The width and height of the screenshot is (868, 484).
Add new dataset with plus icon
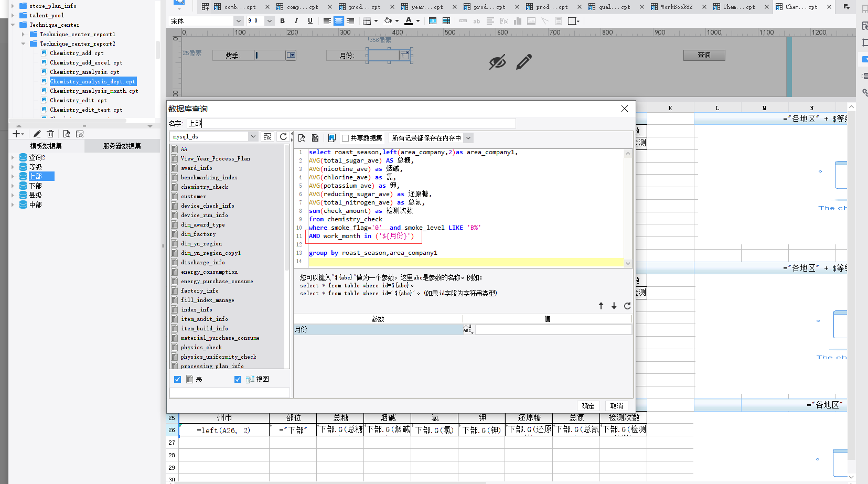point(16,134)
